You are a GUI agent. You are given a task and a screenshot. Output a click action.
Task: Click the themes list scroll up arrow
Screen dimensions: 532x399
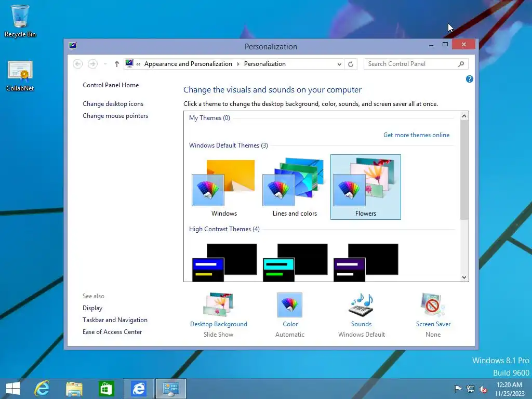coord(464,116)
